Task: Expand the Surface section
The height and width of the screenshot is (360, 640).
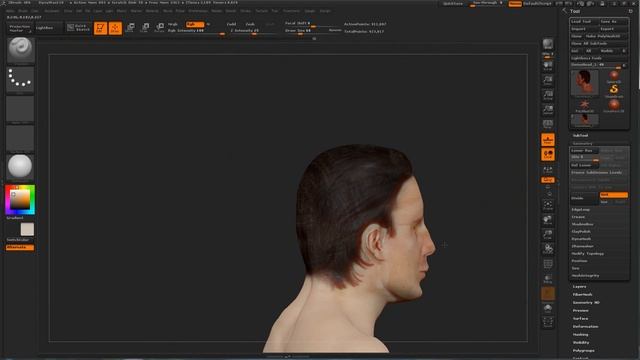Action: coord(580,318)
